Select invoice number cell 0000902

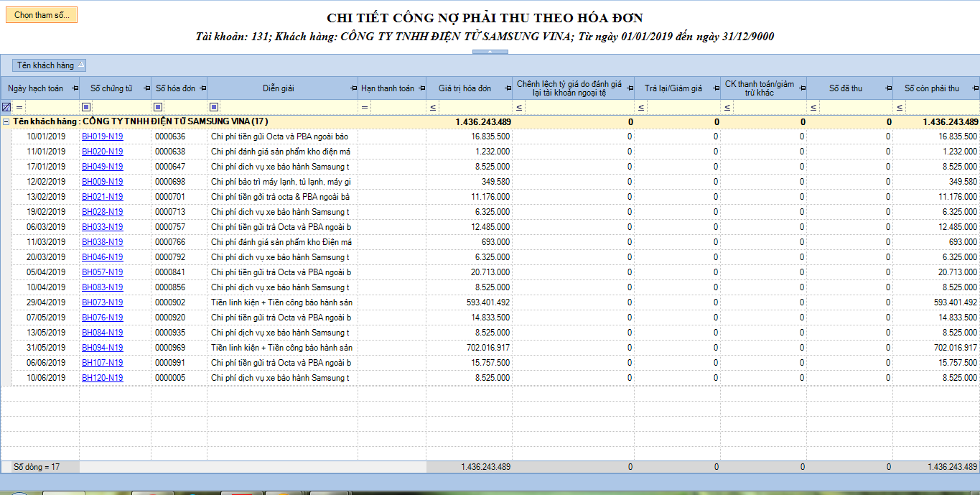point(179,302)
